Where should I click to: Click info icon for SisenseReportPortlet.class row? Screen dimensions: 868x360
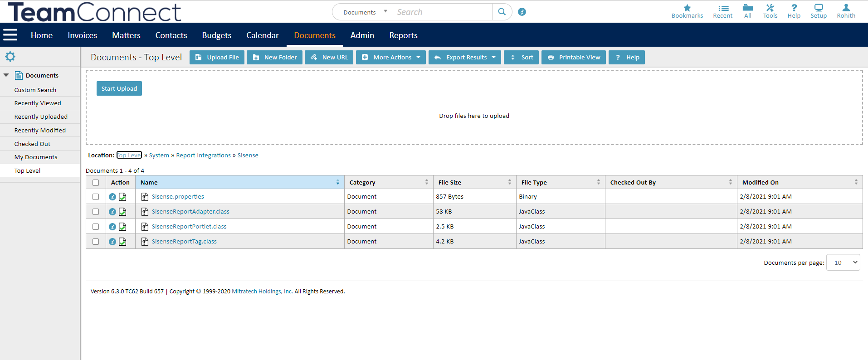coord(112,227)
